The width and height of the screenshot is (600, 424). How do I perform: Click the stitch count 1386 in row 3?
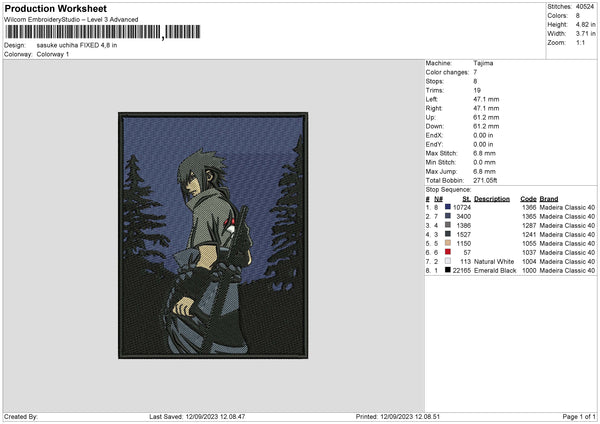coord(464,225)
